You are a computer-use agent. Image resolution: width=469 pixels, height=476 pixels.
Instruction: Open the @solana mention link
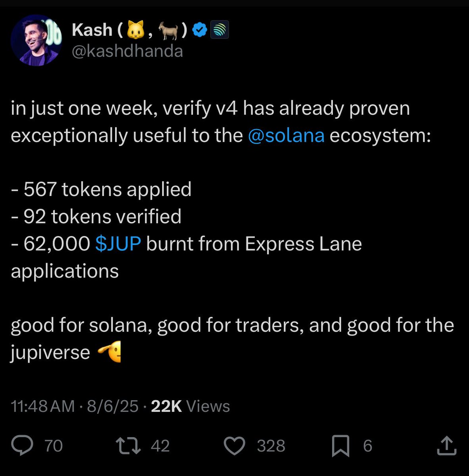[286, 136]
